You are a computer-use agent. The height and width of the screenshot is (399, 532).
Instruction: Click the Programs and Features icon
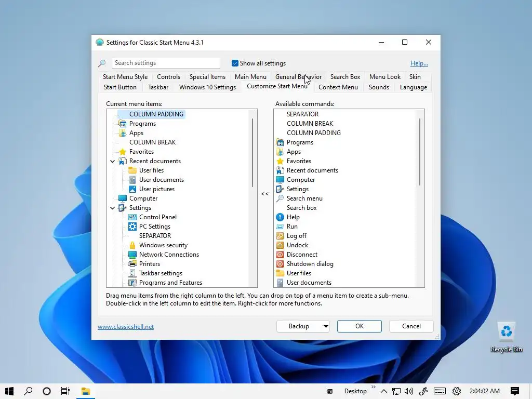coord(132,283)
